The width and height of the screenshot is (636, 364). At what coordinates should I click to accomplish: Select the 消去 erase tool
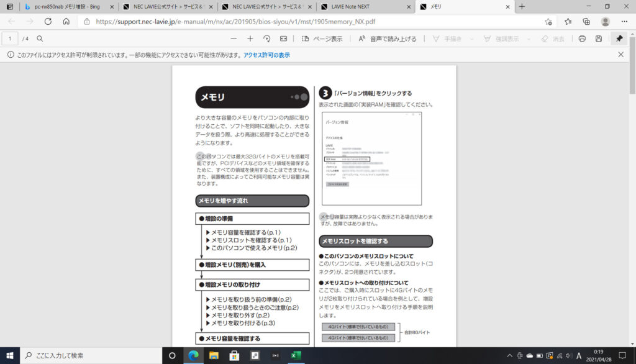tap(553, 39)
